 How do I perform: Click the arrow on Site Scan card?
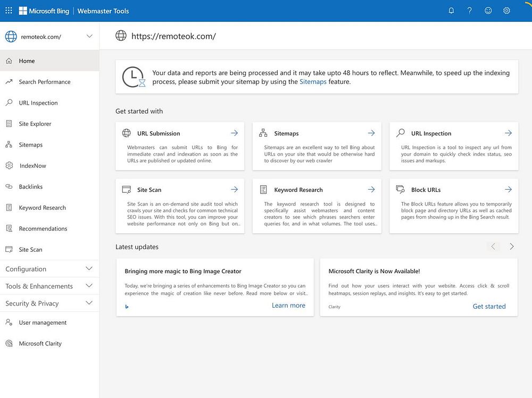pos(235,190)
